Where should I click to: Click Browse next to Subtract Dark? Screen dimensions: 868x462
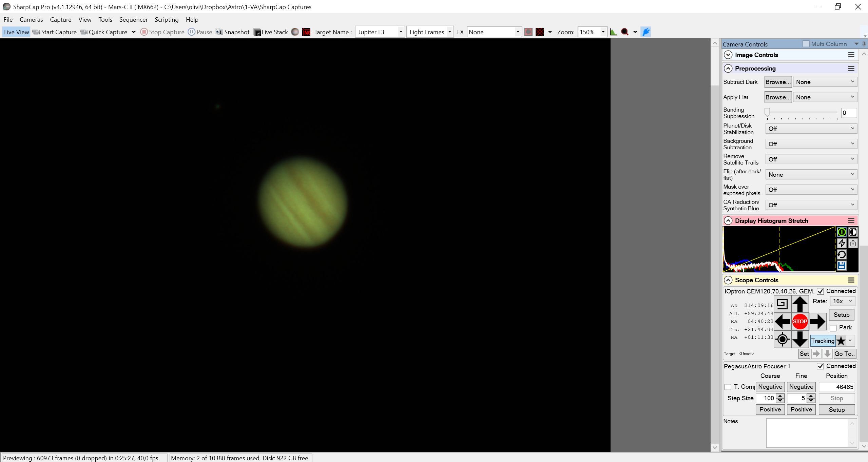click(x=778, y=82)
